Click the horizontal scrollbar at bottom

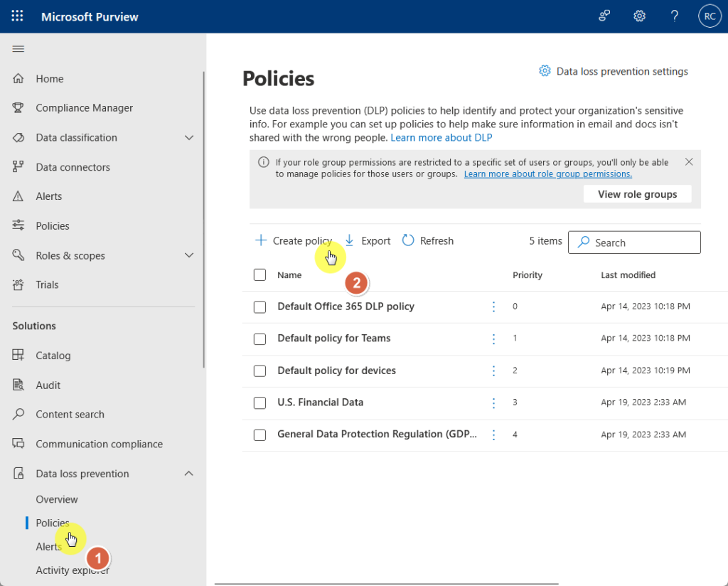[x=386, y=583]
